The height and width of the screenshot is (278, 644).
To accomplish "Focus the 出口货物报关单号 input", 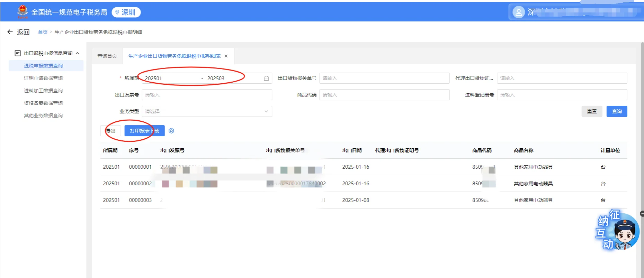I will [x=384, y=78].
